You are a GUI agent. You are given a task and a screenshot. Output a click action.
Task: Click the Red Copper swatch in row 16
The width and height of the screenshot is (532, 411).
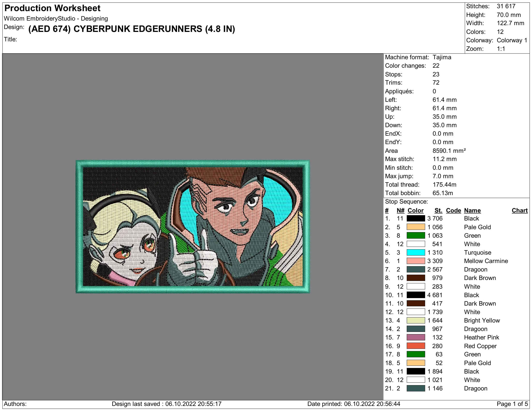[x=416, y=346]
